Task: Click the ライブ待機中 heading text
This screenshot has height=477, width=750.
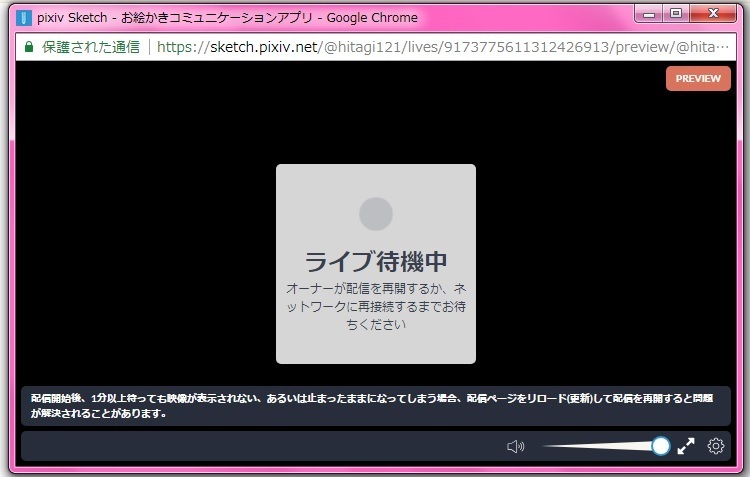Action: tap(376, 261)
